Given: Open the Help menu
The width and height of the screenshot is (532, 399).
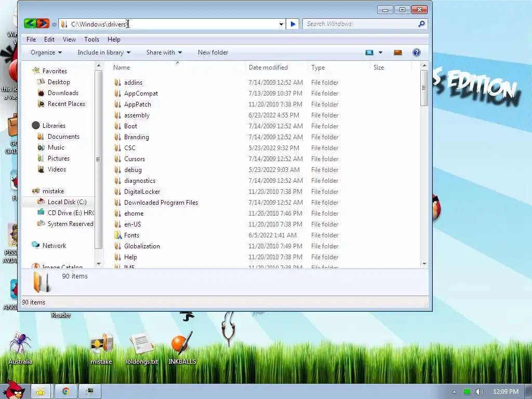Looking at the screenshot, I should click(114, 39).
